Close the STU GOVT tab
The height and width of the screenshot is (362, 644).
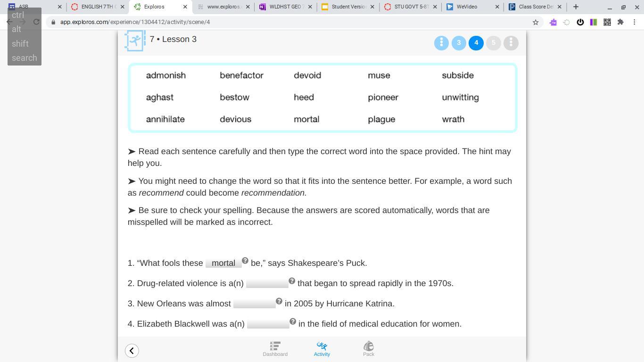click(x=435, y=7)
